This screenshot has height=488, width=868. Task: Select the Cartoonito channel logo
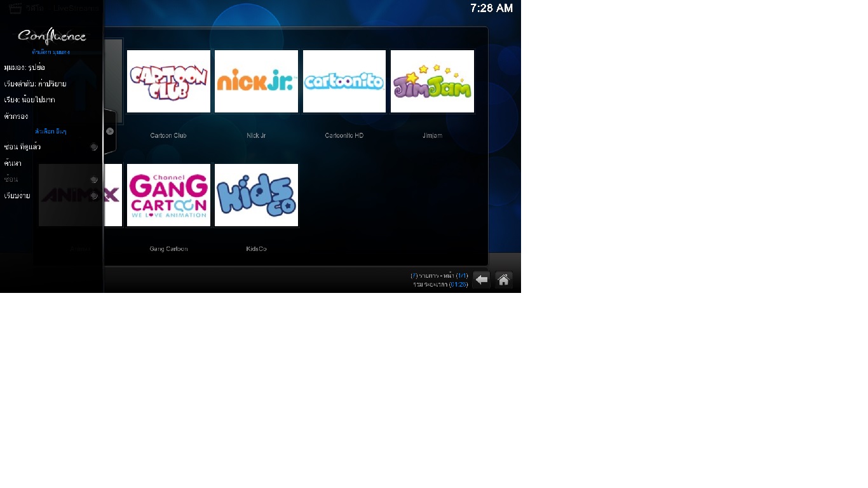[x=344, y=81]
